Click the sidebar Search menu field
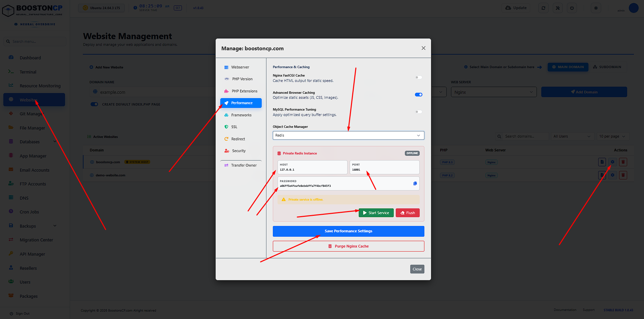The height and width of the screenshot is (319, 644). coord(35,41)
